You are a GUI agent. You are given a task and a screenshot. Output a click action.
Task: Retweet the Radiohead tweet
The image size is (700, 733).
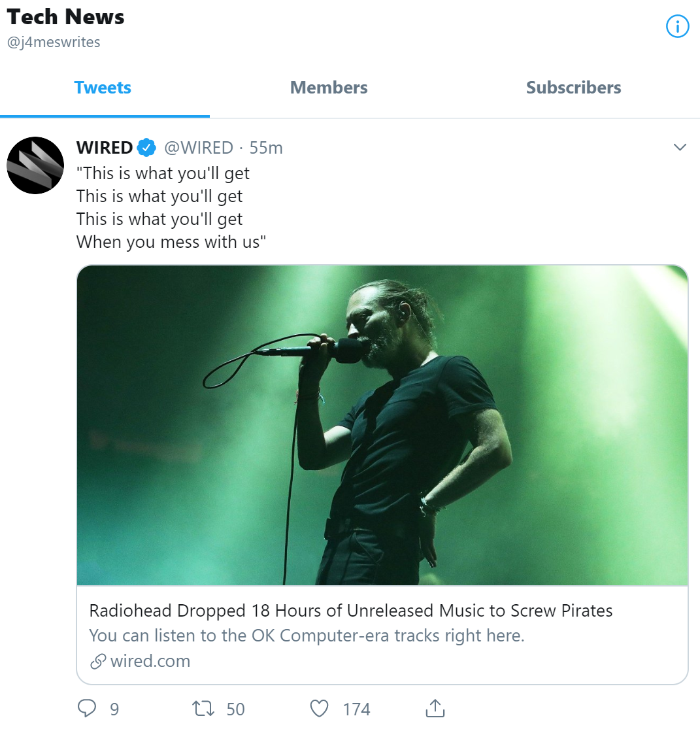coord(203,708)
